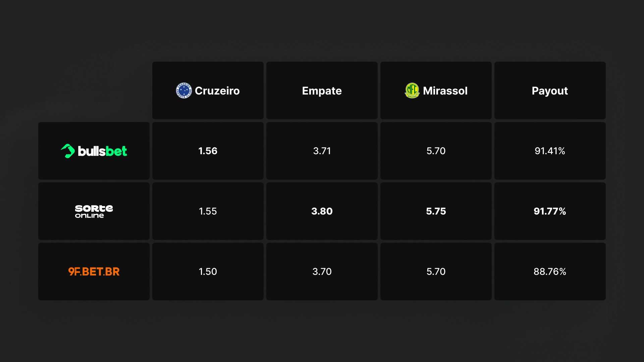Click the Cruzeiro club crest icon
Viewport: 644px width, 362px height.
click(184, 90)
